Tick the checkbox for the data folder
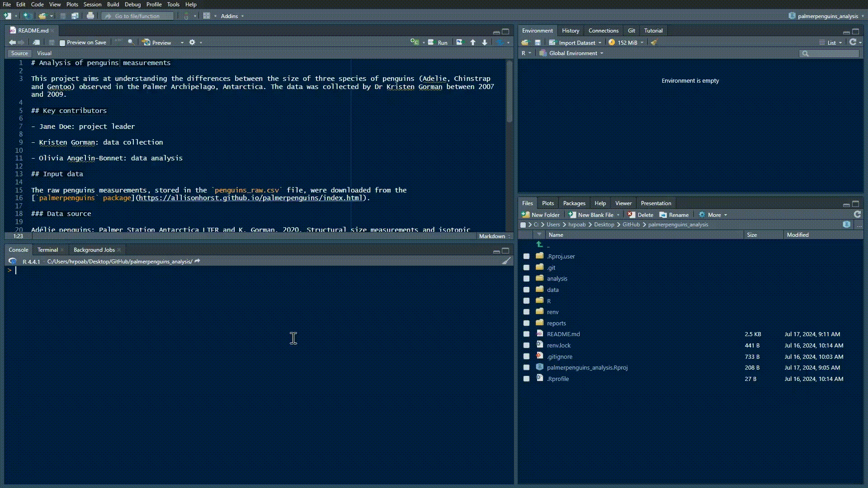The height and width of the screenshot is (488, 868). (x=526, y=290)
